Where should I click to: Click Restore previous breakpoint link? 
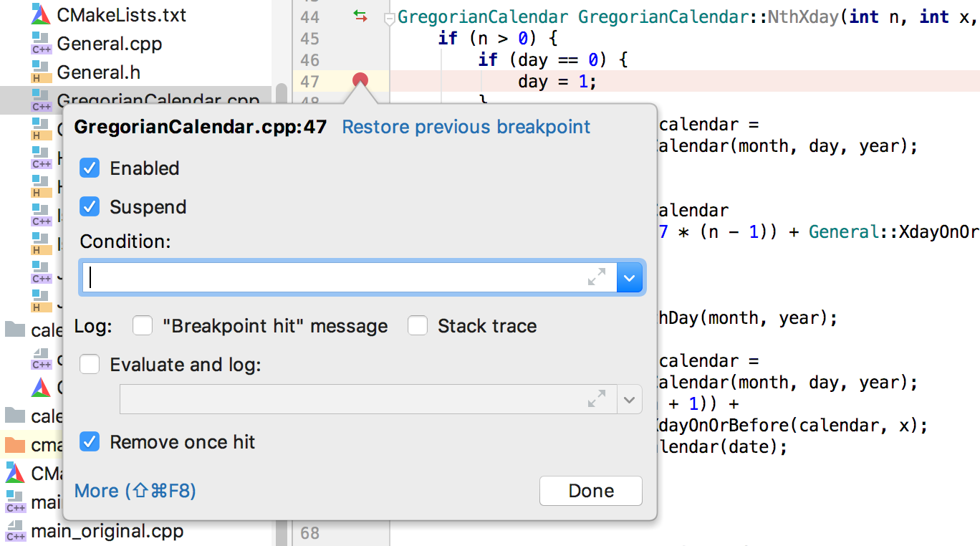click(466, 128)
